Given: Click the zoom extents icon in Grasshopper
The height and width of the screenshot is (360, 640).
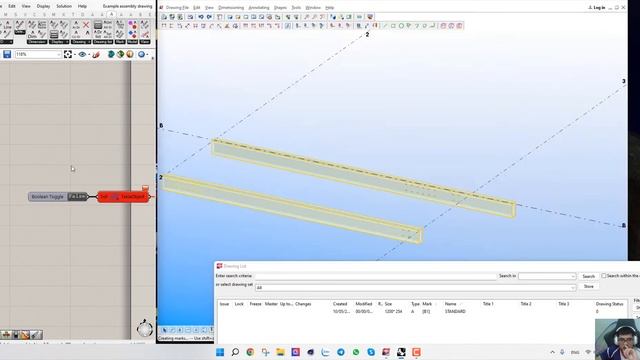Looking at the screenshot, I should (x=68, y=54).
